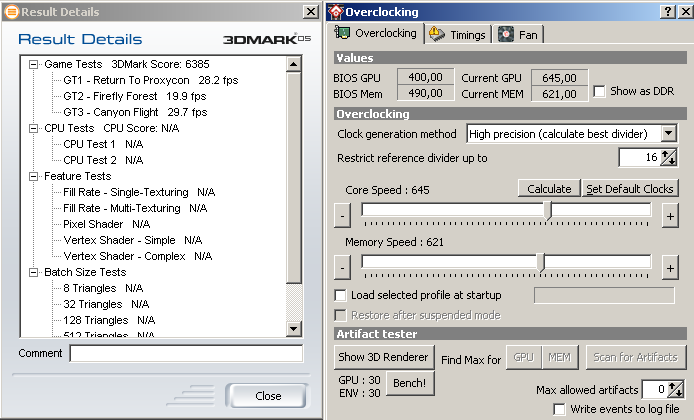Select 'GT3 - Canyon Flight' row
Viewport: 694px width, 420px height.
point(135,112)
